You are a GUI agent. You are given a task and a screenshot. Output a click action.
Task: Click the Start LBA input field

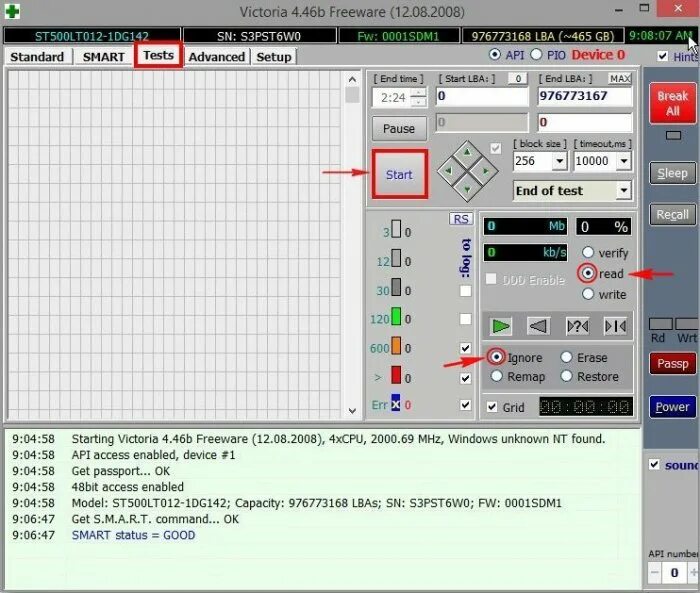point(482,96)
